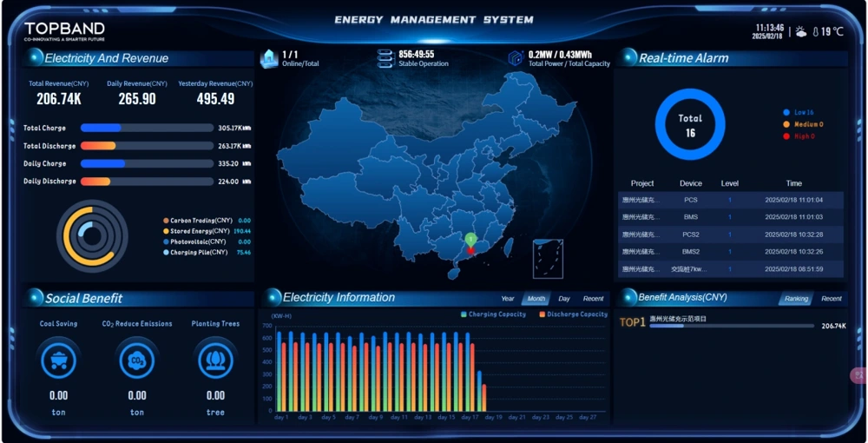This screenshot has width=868, height=443.
Task: Click the Real-time Alarm header orb
Action: [628, 56]
